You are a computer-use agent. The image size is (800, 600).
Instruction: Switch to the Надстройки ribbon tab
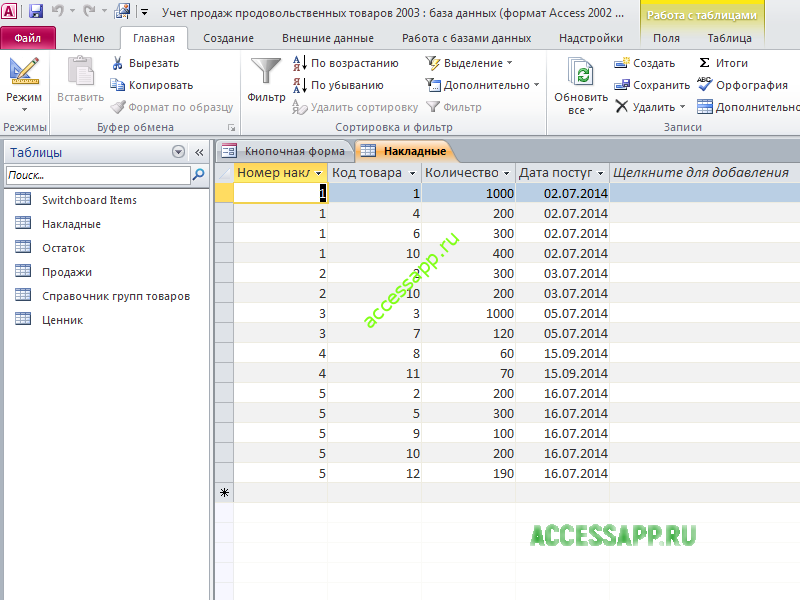(591, 38)
